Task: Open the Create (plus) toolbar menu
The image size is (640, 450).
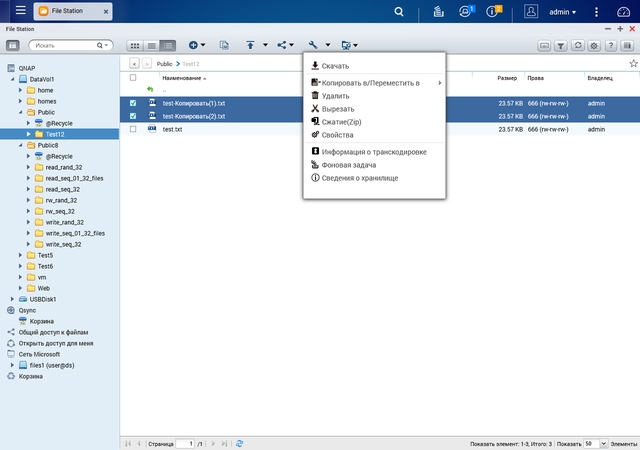Action: (195, 45)
